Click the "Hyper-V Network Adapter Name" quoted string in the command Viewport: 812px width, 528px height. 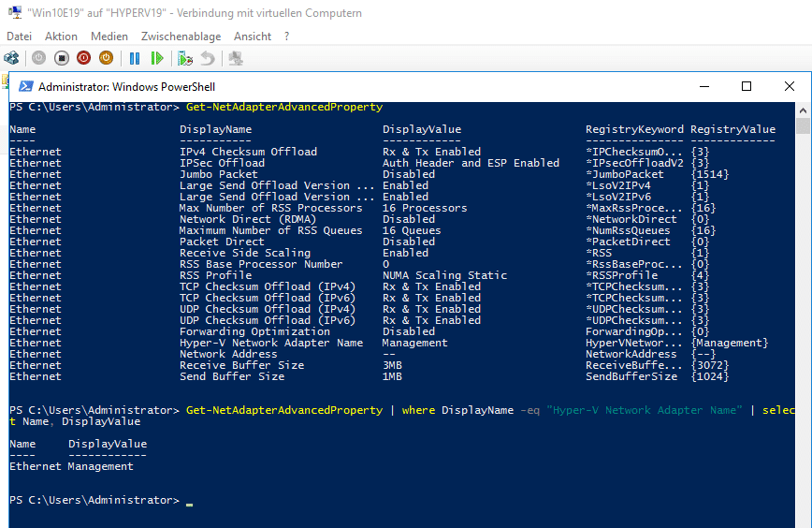(x=645, y=410)
